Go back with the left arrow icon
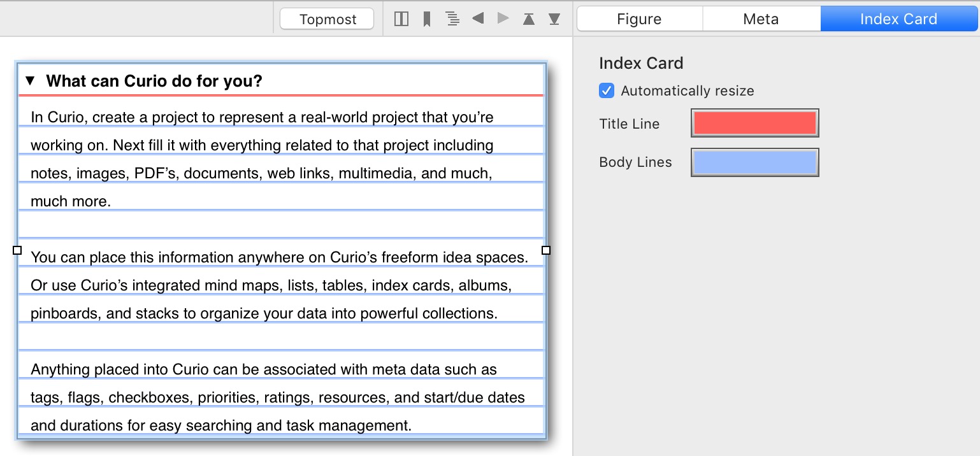Screen dimensions: 980x456 coord(478,19)
